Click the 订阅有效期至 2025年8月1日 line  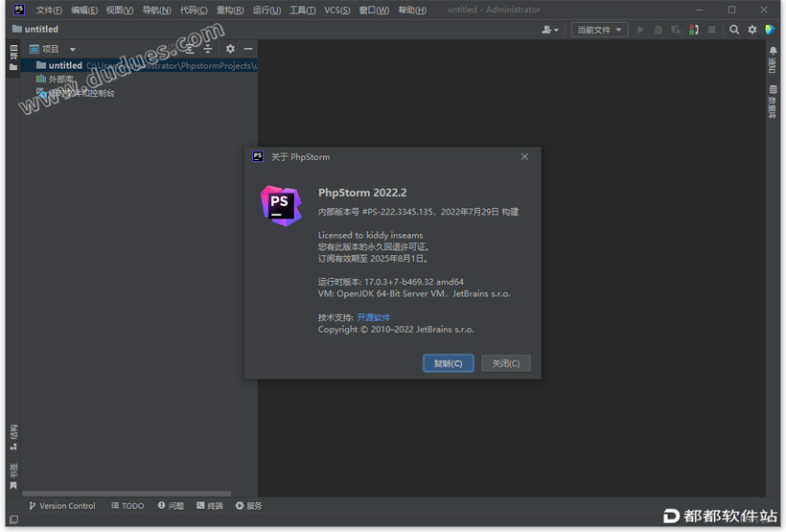click(x=373, y=259)
